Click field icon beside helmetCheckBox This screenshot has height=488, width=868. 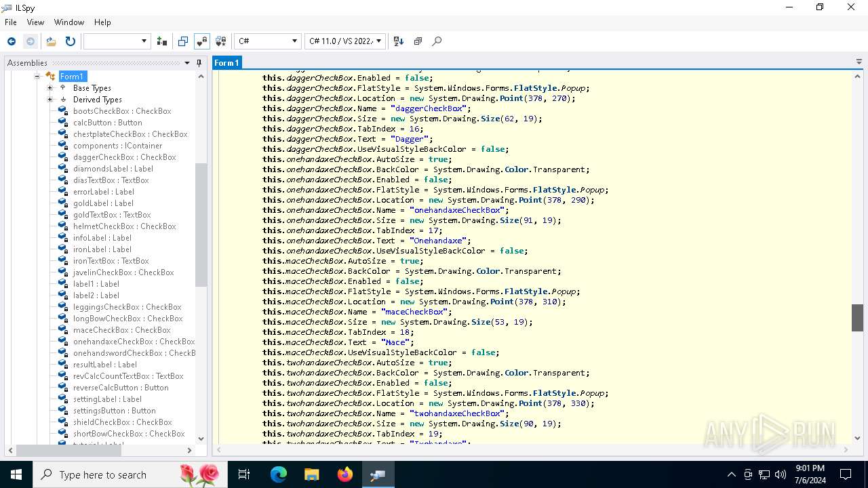pos(63,226)
